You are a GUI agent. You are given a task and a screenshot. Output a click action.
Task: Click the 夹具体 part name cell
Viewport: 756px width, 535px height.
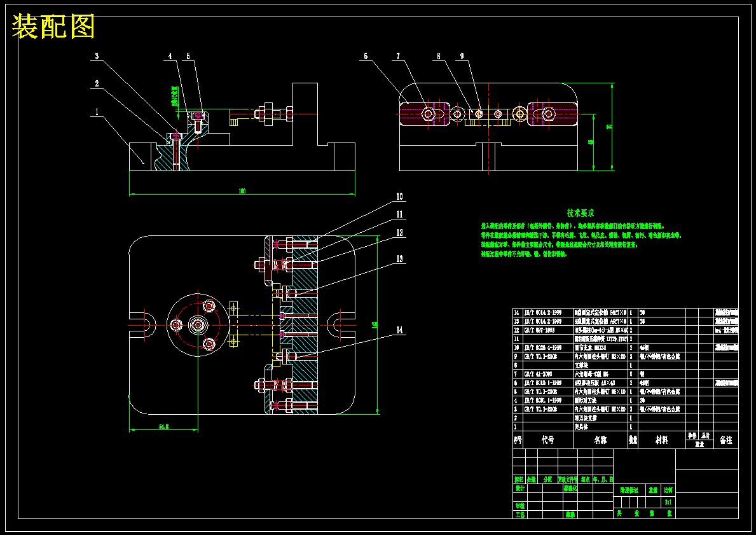581,427
